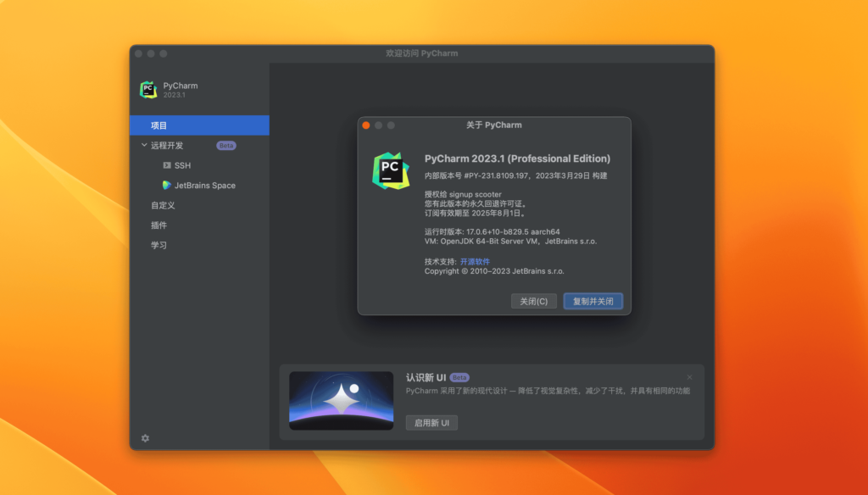Image resolution: width=868 pixels, height=495 pixels.
Task: Switch to the 自定义 section
Action: pyautogui.click(x=161, y=205)
